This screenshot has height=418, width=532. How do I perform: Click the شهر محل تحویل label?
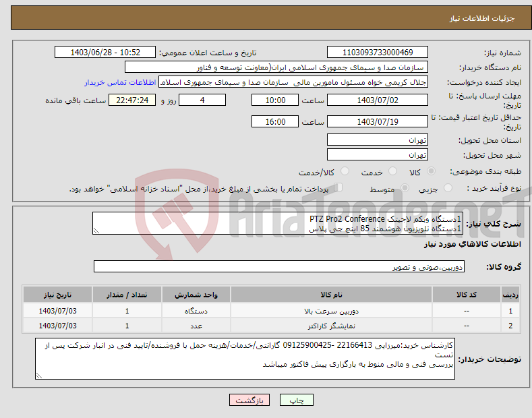click(492, 155)
